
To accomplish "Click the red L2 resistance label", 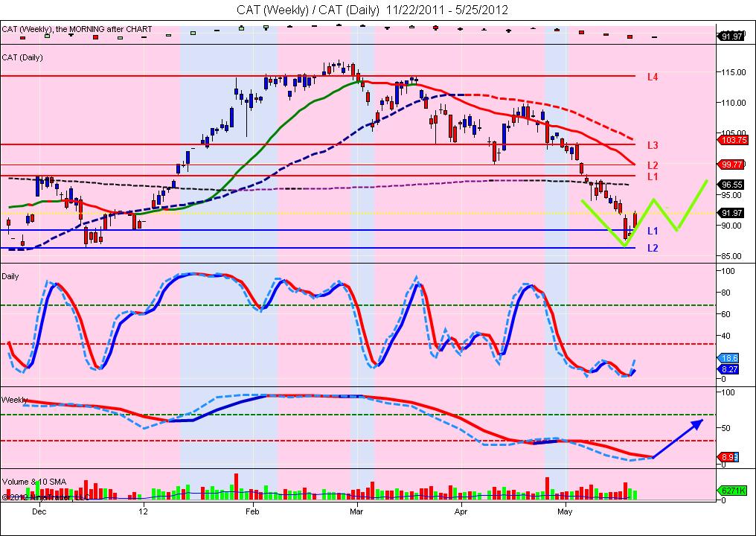I will [653, 165].
